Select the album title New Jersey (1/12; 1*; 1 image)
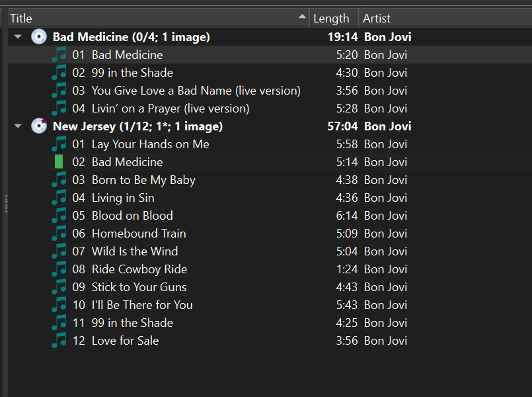 point(137,126)
